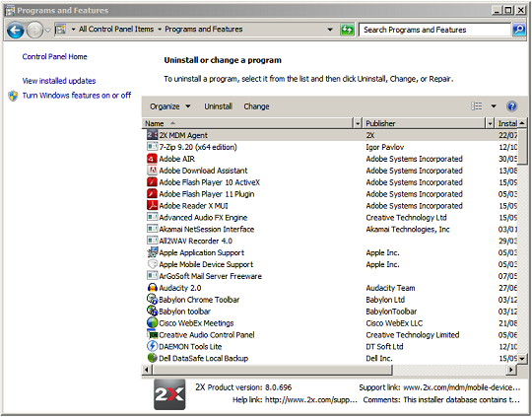Open the Publisher column filter dropdown
Viewport: 532px width, 417px height.
coord(490,123)
